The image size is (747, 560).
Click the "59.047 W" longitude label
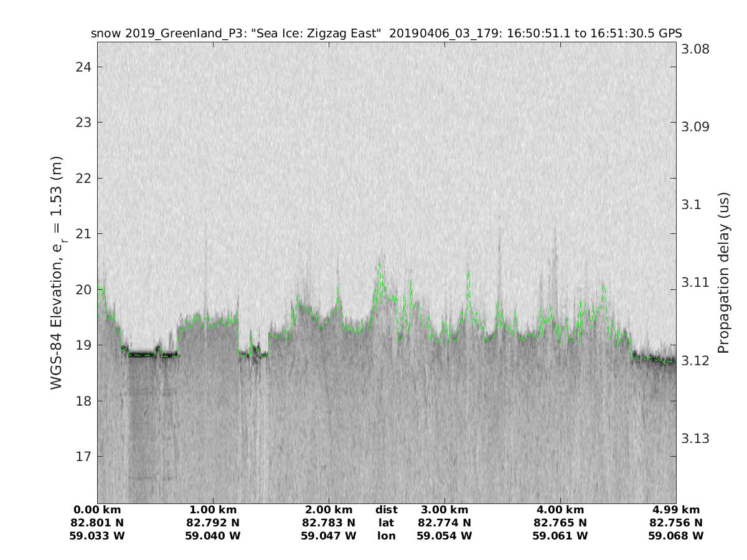click(x=329, y=536)
